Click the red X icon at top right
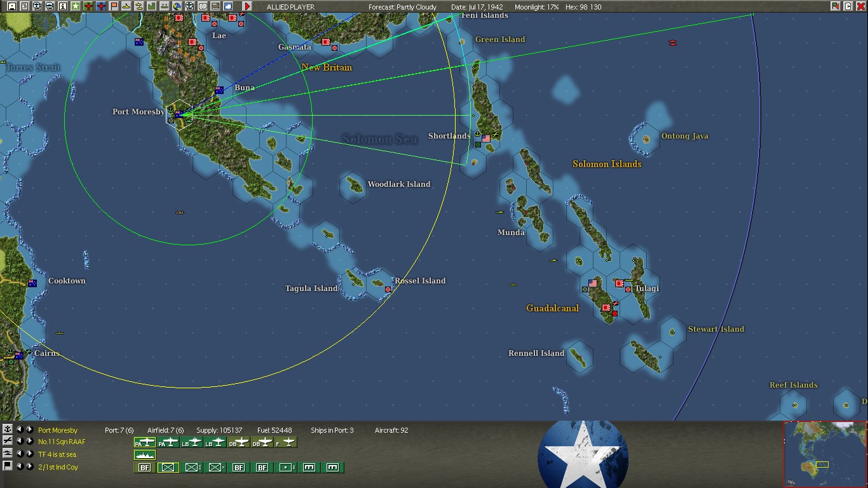This screenshot has height=488, width=868. pyautogui.click(x=860, y=6)
